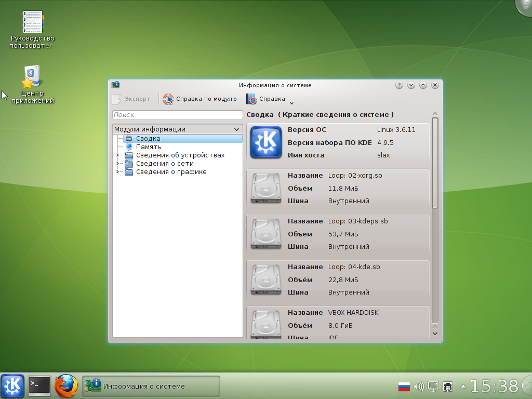This screenshot has width=532, height=399.
Task: Click the volume icon in the tray
Action: pyautogui.click(x=419, y=386)
